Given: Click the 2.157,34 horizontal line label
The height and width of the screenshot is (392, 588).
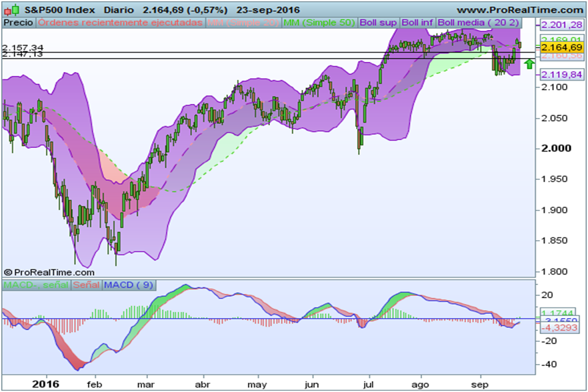Looking at the screenshot, I should point(23,47).
